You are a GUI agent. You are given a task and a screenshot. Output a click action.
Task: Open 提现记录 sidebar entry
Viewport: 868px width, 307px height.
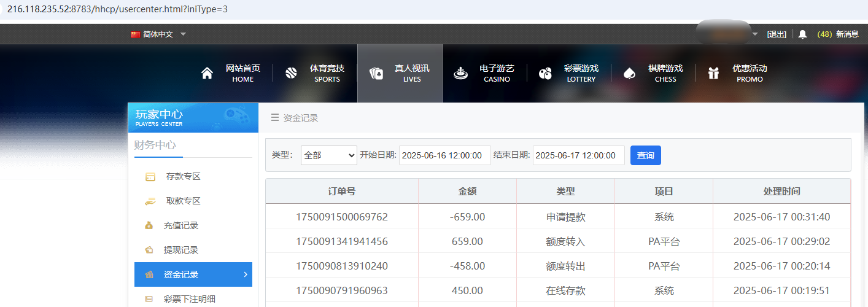click(181, 251)
